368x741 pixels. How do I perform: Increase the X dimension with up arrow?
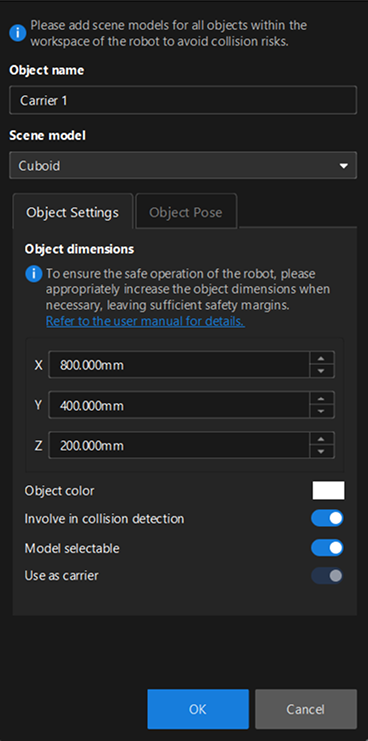[322, 358]
